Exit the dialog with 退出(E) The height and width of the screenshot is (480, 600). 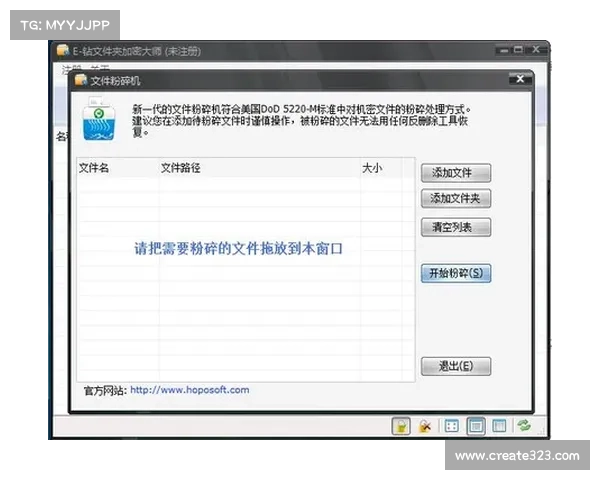[456, 366]
